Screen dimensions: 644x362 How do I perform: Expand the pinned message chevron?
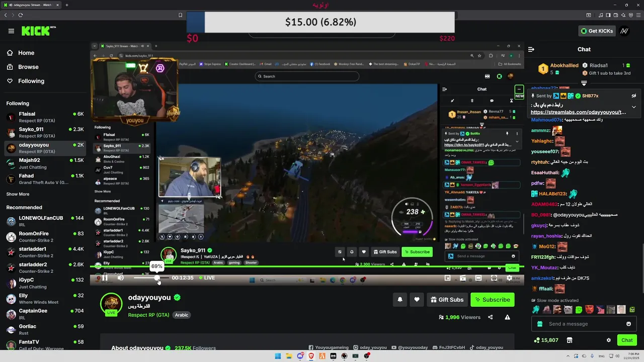pyautogui.click(x=634, y=107)
